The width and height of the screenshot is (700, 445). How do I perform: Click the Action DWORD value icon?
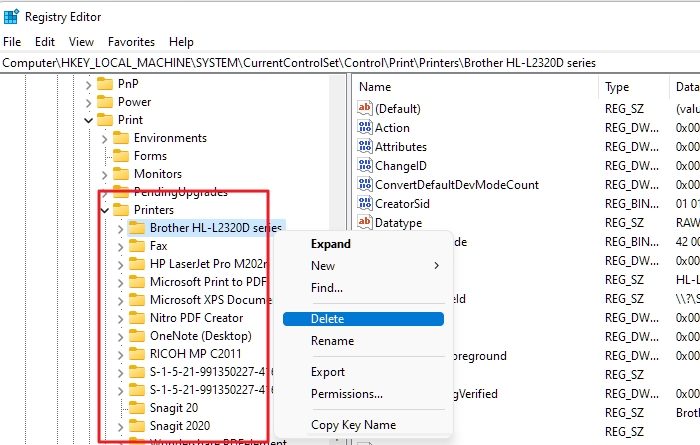365,127
